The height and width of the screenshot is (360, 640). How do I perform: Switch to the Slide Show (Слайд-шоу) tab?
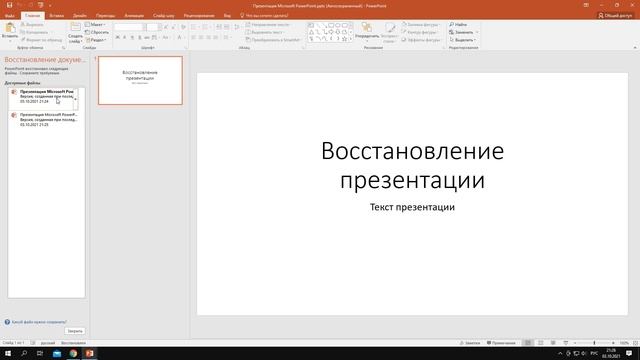(x=164, y=16)
